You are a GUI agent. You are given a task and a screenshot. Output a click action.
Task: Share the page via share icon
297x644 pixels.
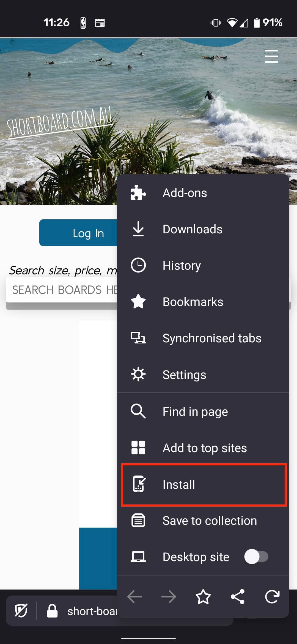(x=238, y=597)
